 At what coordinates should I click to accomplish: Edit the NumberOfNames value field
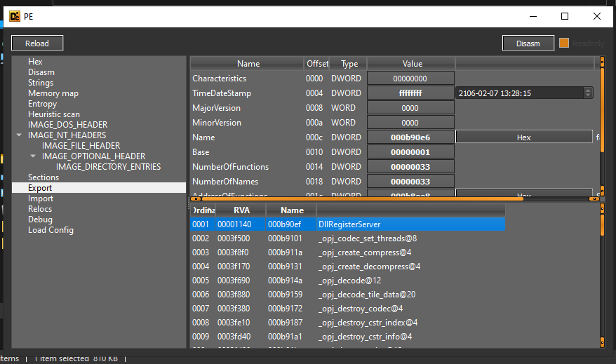coord(410,182)
